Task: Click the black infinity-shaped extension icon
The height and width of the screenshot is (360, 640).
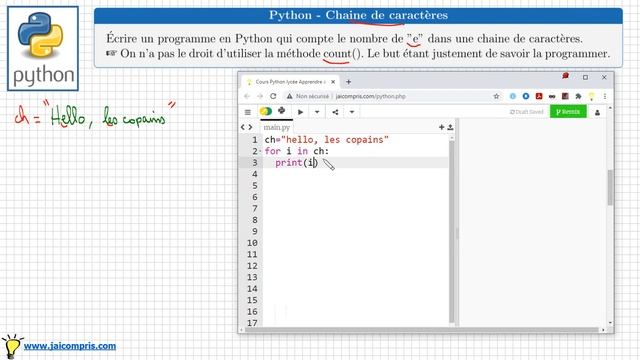Action: (552, 96)
